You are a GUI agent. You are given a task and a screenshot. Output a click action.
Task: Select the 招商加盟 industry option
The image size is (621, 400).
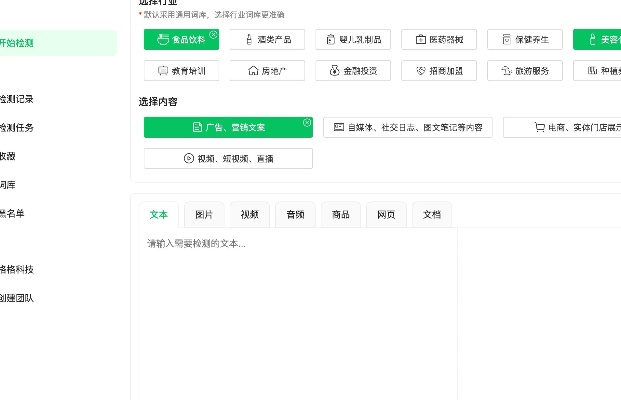pos(439,70)
